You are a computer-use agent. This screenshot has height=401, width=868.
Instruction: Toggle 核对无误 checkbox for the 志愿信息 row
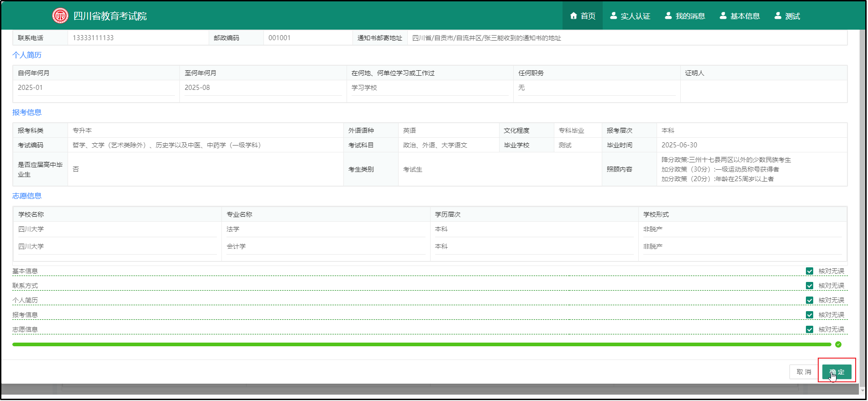coord(810,329)
